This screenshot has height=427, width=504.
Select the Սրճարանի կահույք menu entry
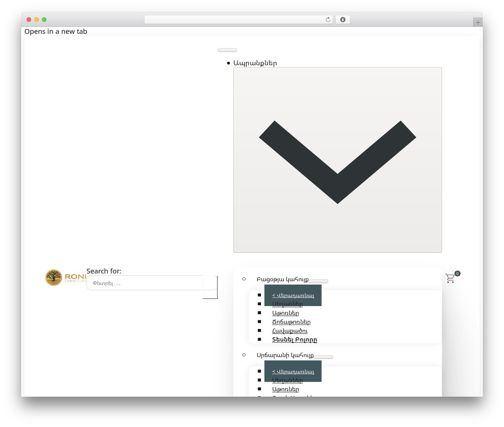(x=285, y=355)
